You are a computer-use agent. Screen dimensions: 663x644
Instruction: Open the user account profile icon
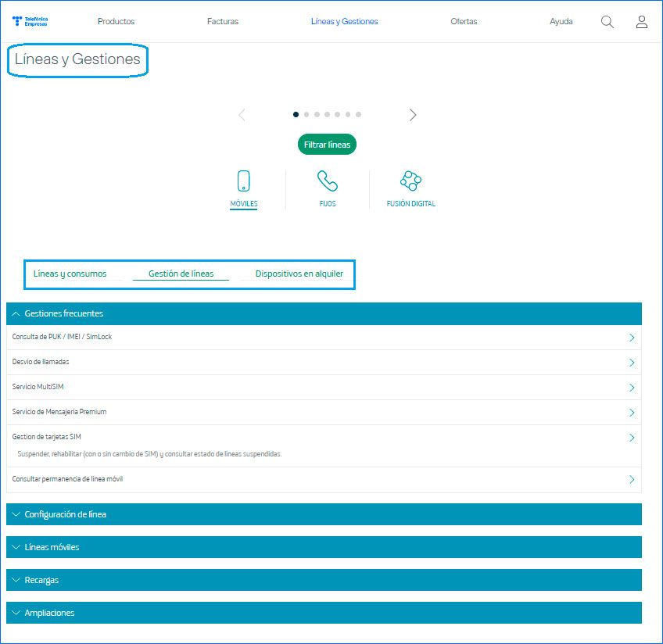point(641,22)
